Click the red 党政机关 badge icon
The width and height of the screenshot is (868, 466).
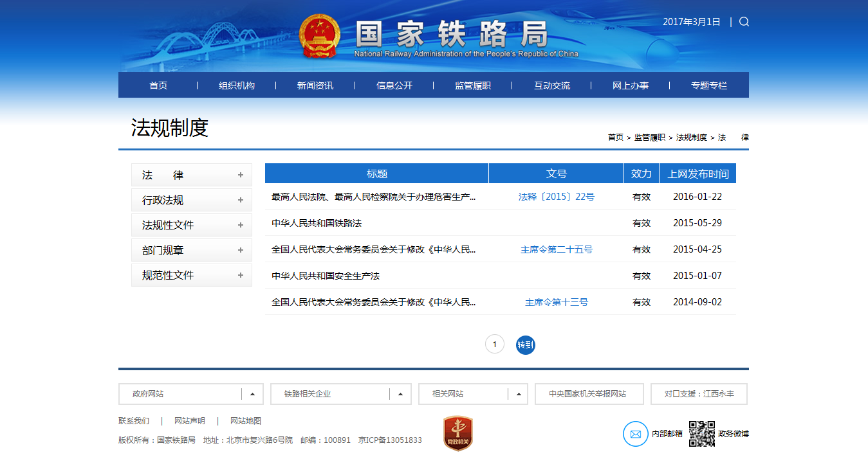coord(457,433)
